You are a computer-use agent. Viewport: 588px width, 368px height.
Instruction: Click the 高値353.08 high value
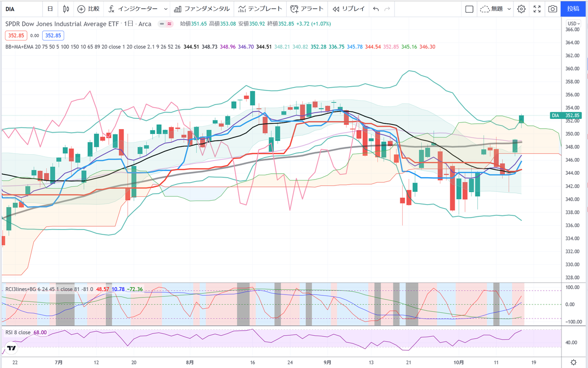(222, 23)
